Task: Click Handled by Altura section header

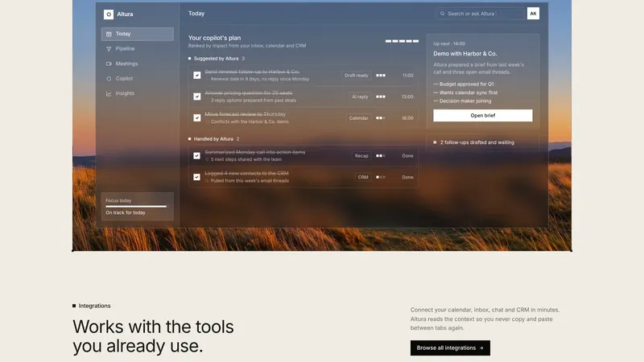Action: (213, 139)
